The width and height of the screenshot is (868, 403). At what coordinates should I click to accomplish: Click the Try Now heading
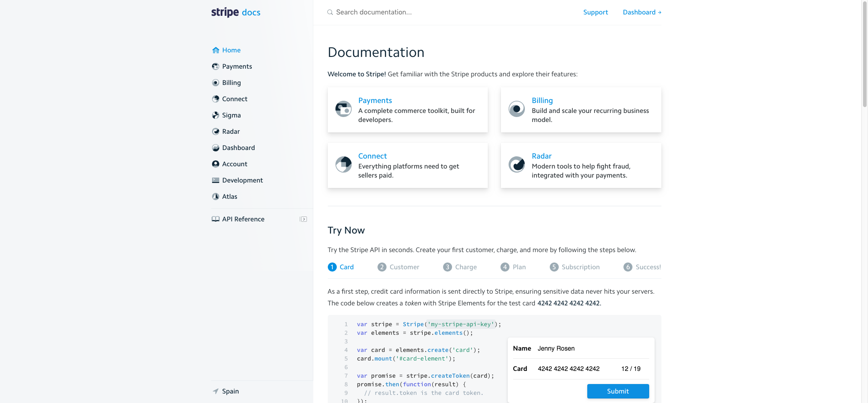click(x=346, y=230)
